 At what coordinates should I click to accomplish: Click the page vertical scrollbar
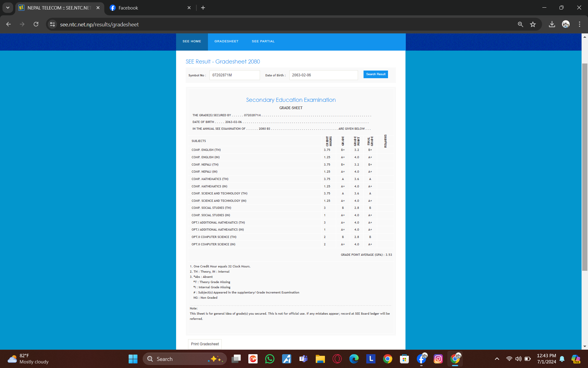(x=585, y=167)
